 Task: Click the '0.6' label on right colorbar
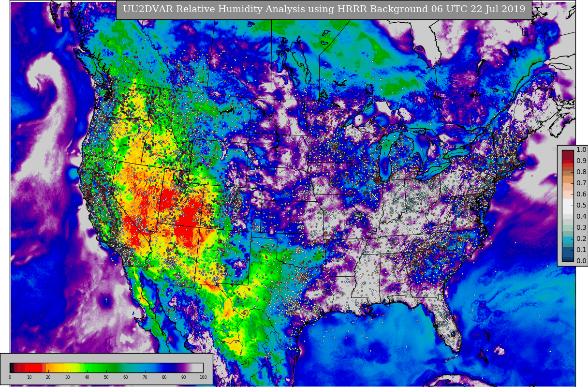(581, 194)
